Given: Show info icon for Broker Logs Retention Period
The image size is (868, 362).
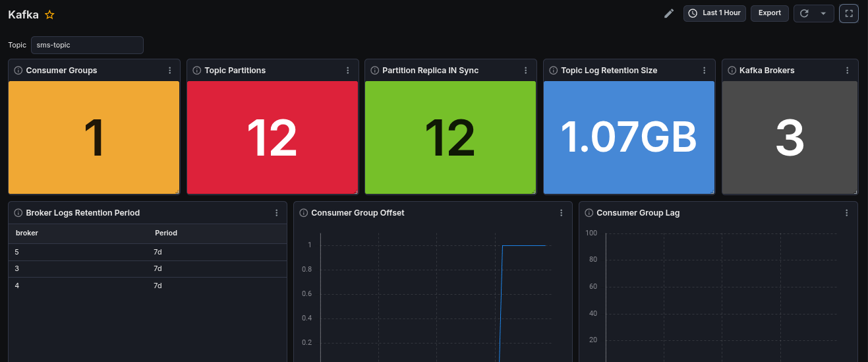Looking at the screenshot, I should pos(18,213).
